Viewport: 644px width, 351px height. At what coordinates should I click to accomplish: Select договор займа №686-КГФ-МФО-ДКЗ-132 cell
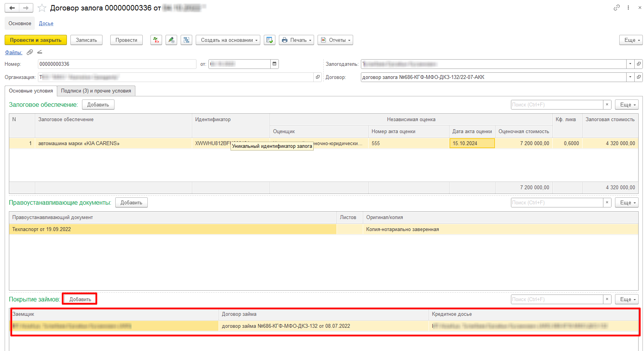[323, 326]
